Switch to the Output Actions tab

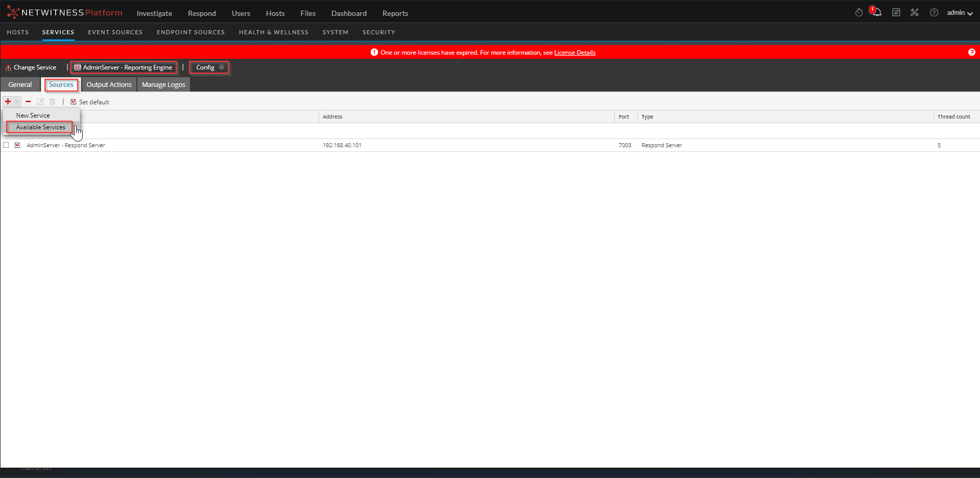(109, 85)
